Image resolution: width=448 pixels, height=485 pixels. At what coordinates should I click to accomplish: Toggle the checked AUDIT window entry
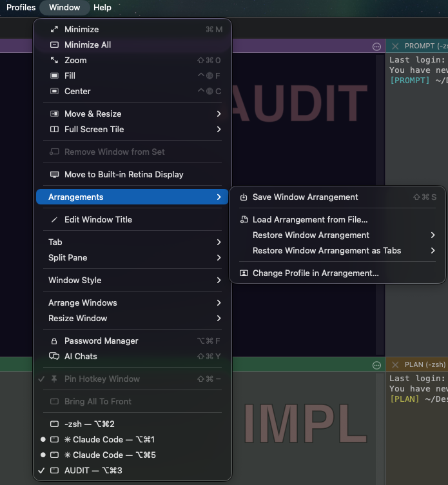pos(132,470)
